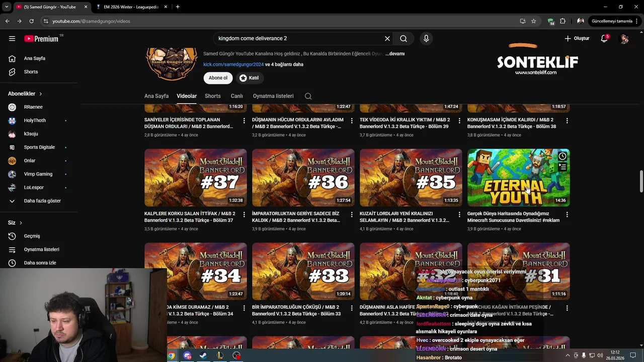Search within channel magnifier icon
Viewport: 644px width, 362px height.
pos(308,96)
